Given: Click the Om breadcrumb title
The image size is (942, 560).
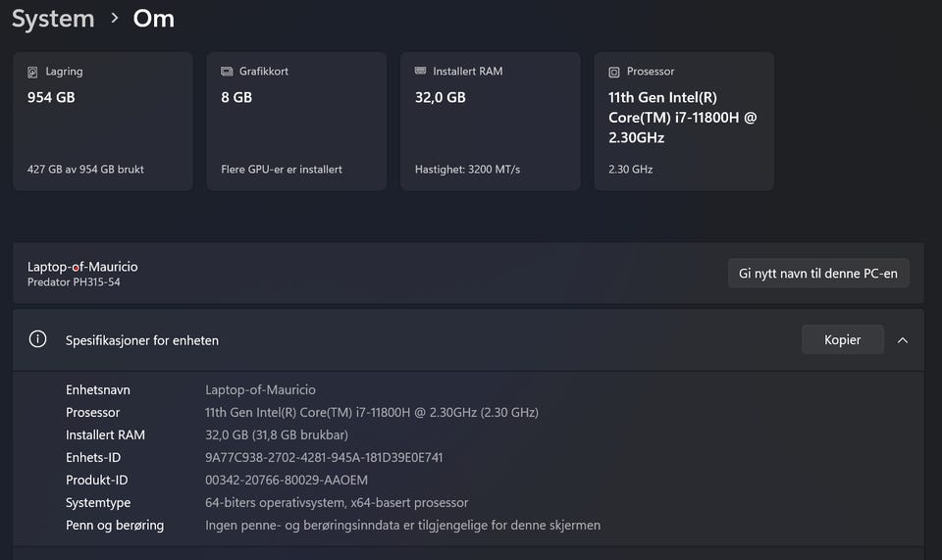Looking at the screenshot, I should (x=154, y=19).
